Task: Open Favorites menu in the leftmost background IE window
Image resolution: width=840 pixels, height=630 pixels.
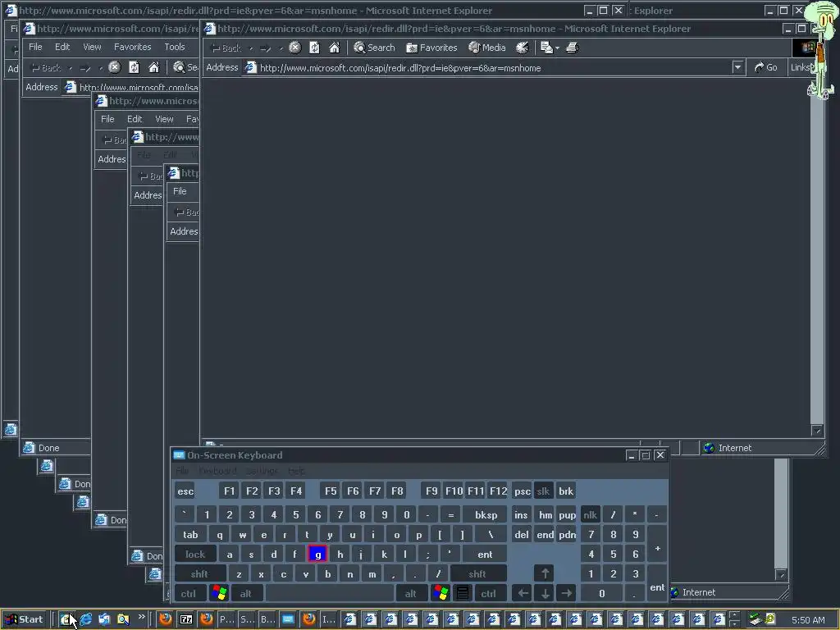Action: (x=132, y=47)
